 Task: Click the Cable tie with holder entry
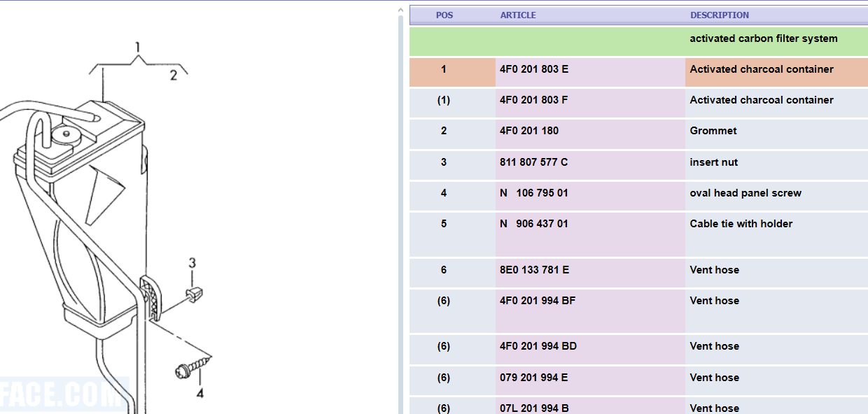click(x=741, y=224)
